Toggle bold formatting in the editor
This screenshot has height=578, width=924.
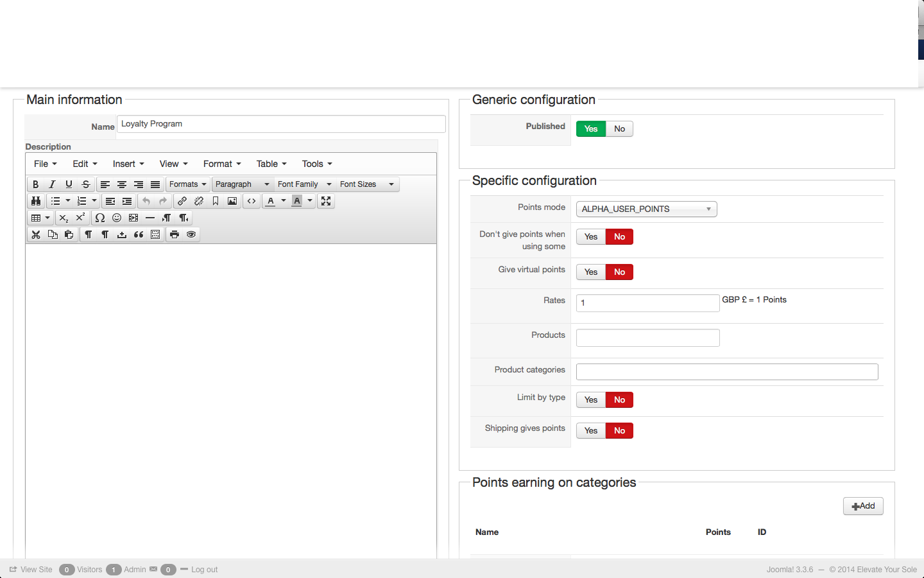(36, 184)
